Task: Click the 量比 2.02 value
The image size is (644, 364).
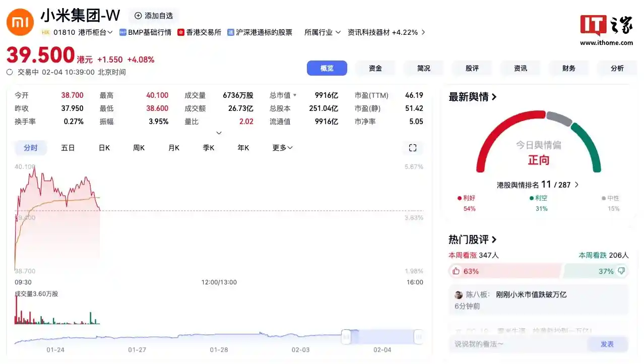Action: click(x=246, y=122)
